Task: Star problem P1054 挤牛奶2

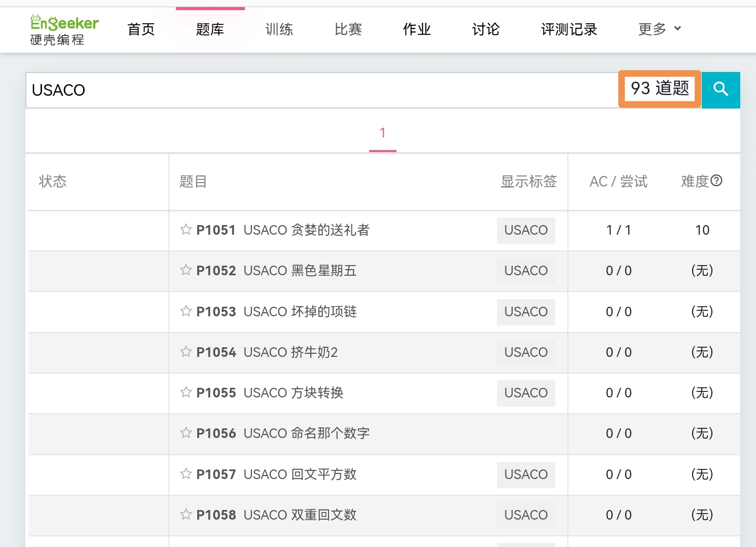Action: tap(186, 352)
